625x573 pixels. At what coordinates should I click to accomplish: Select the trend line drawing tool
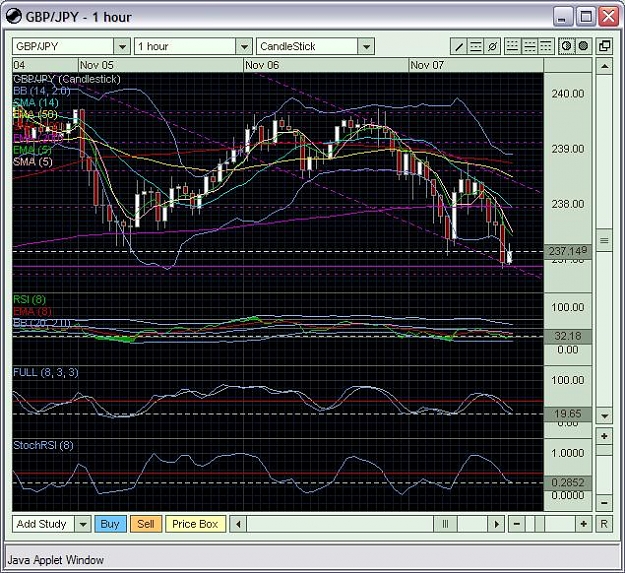[x=459, y=47]
